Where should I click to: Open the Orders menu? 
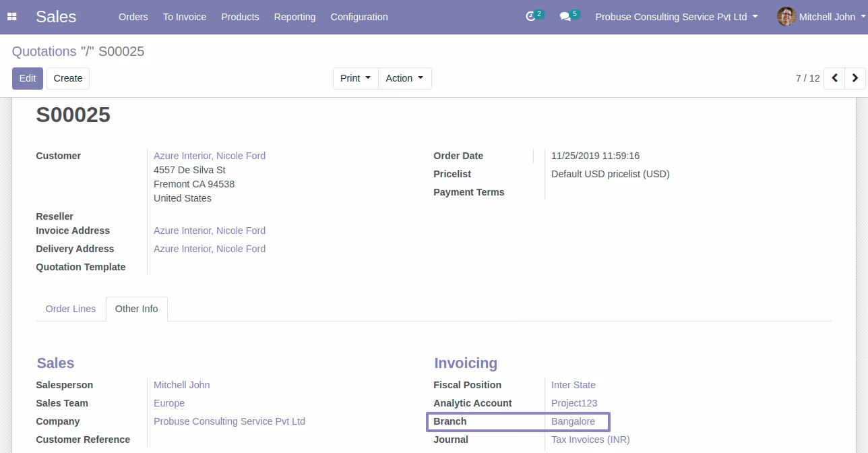pos(133,17)
